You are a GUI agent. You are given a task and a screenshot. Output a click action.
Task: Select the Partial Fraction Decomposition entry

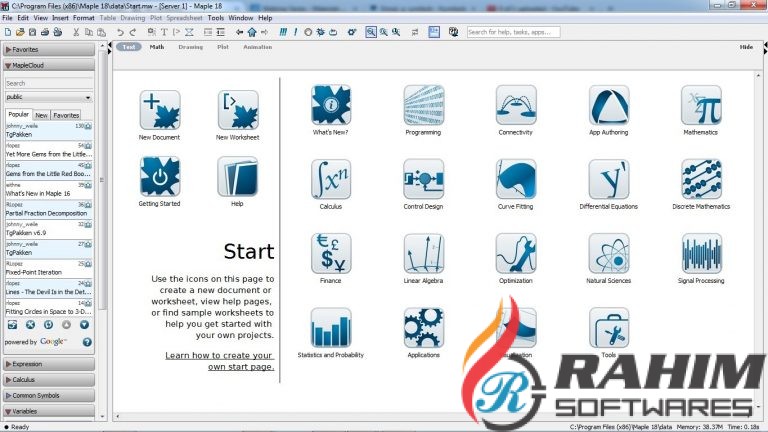(x=48, y=210)
